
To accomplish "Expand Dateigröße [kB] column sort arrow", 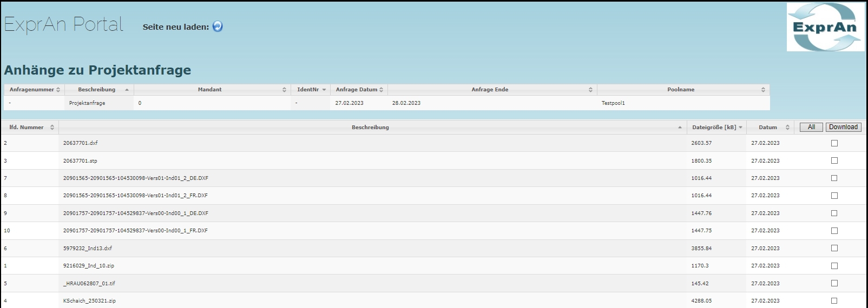I will point(740,128).
